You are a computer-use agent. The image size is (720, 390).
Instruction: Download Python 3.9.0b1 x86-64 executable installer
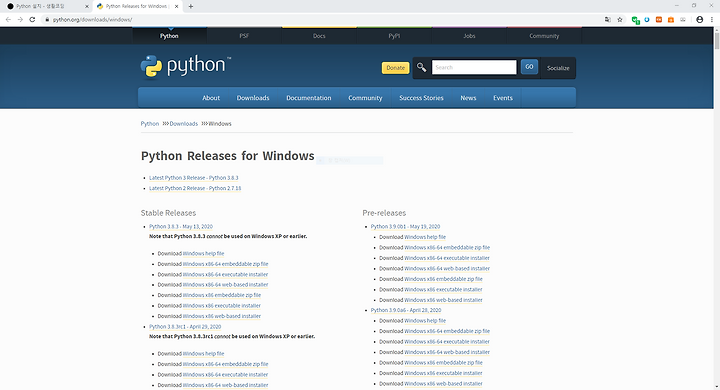pos(447,258)
